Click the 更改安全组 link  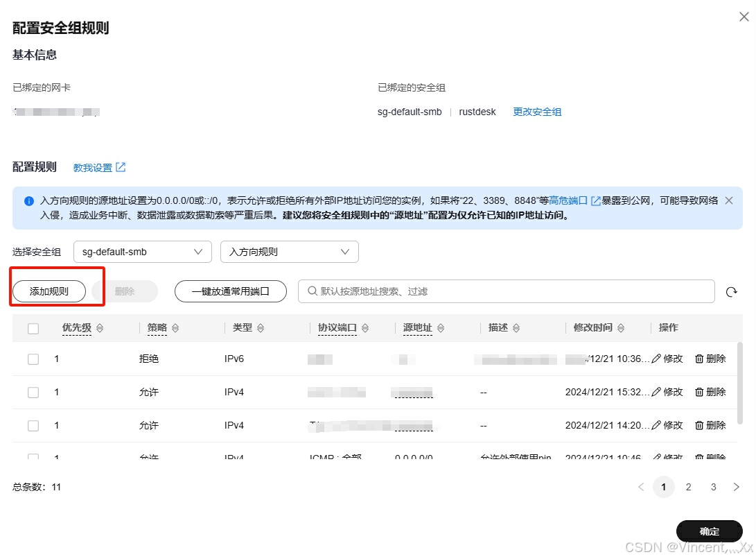point(537,112)
